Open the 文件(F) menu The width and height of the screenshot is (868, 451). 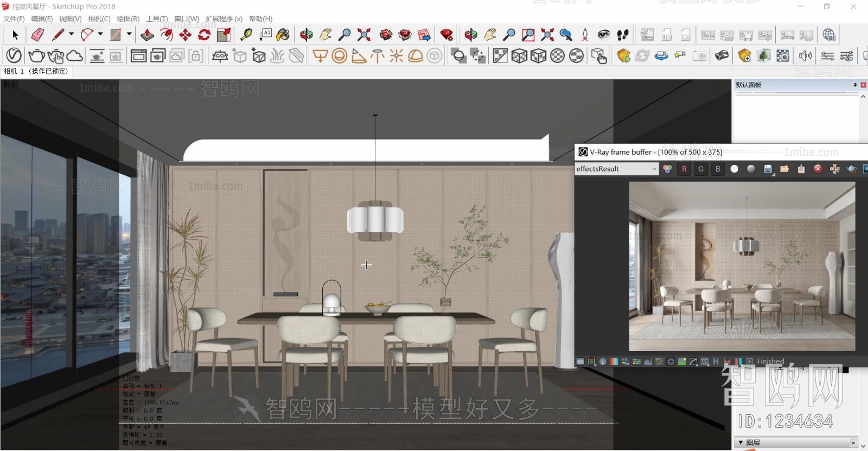pos(14,19)
